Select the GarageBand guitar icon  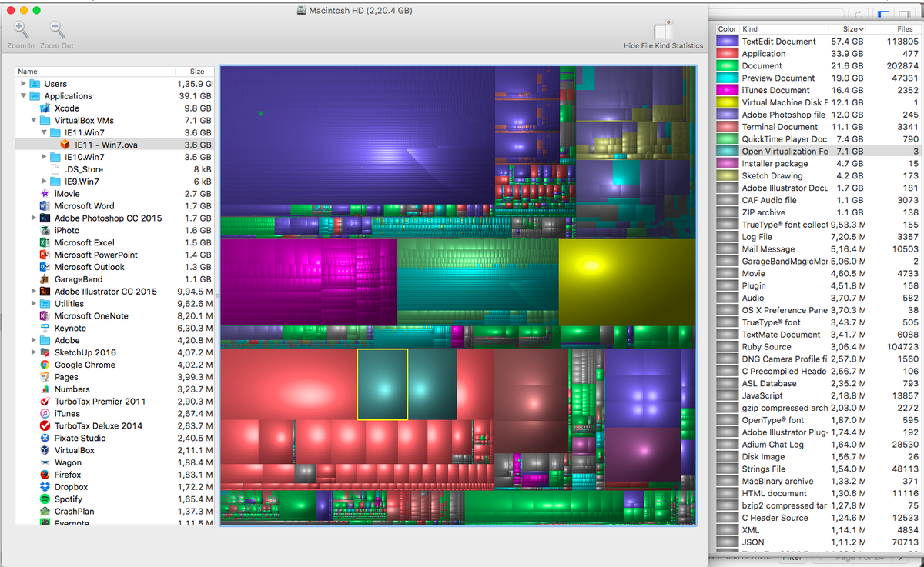(45, 279)
